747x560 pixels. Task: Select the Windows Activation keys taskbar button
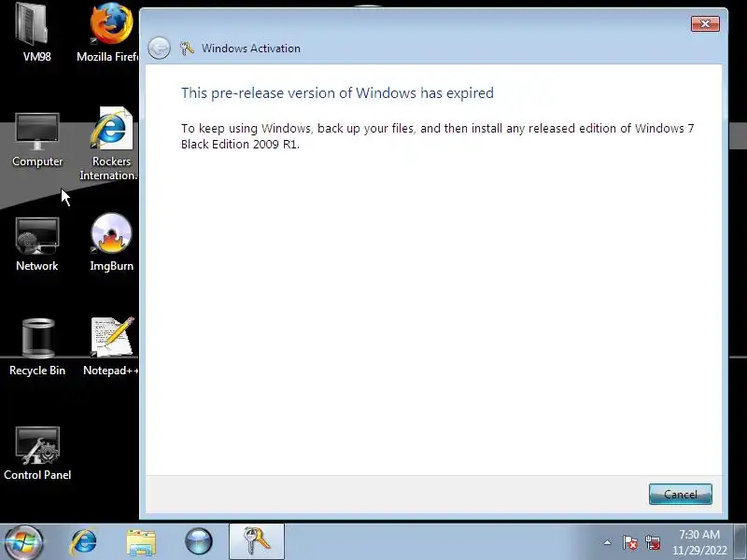(x=257, y=541)
